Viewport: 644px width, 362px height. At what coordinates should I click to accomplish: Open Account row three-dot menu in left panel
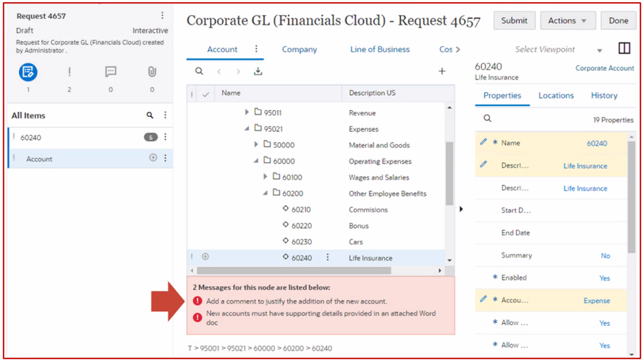[x=165, y=158]
